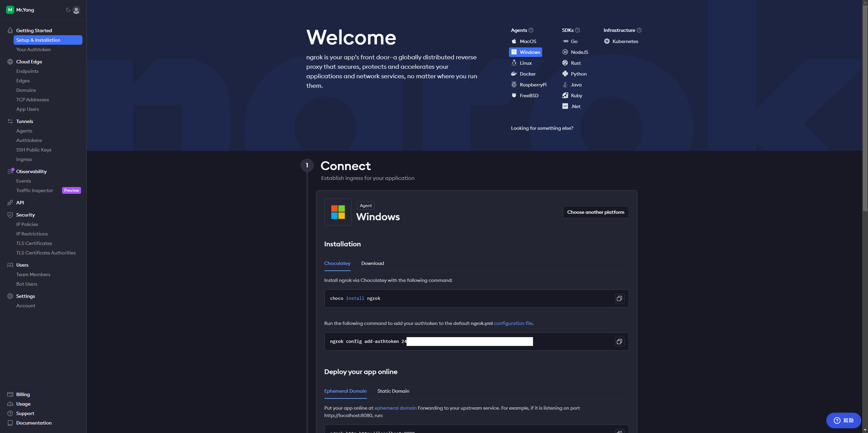Click copy icon for authtoken command

pos(619,341)
